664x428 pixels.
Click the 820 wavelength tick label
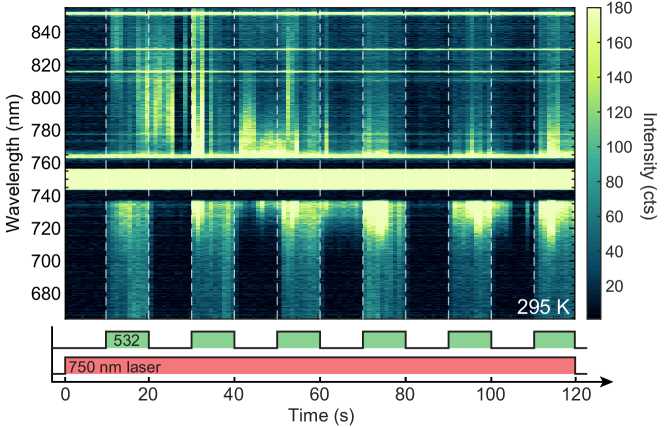tap(46, 65)
